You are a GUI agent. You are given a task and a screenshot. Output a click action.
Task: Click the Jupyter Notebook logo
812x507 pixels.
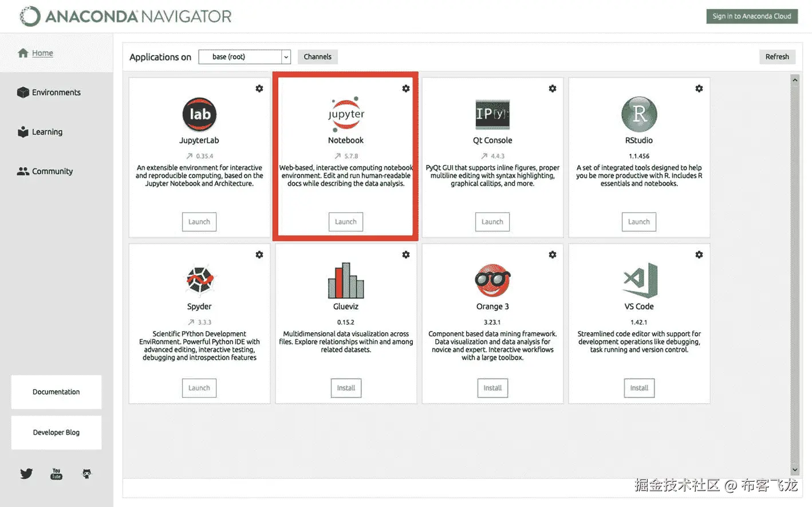click(346, 114)
